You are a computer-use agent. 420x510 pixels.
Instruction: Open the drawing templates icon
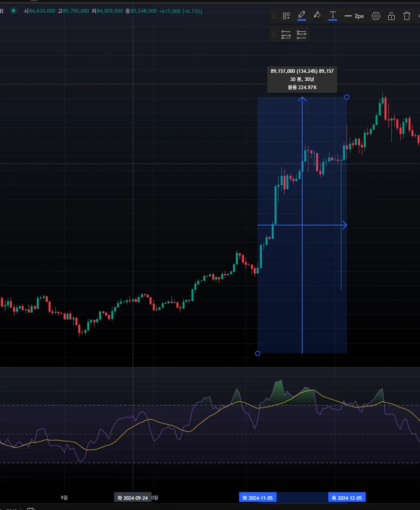click(286, 16)
